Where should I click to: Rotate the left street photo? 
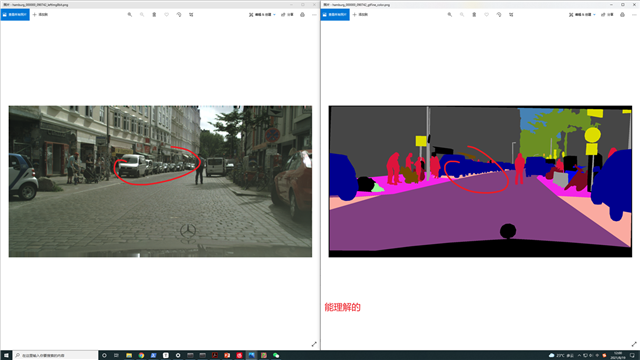[x=179, y=15]
